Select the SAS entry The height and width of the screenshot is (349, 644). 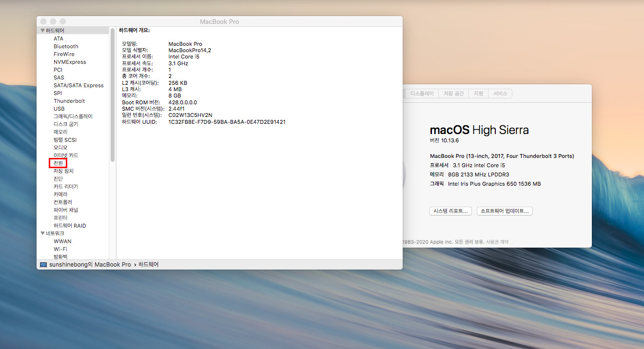[59, 78]
